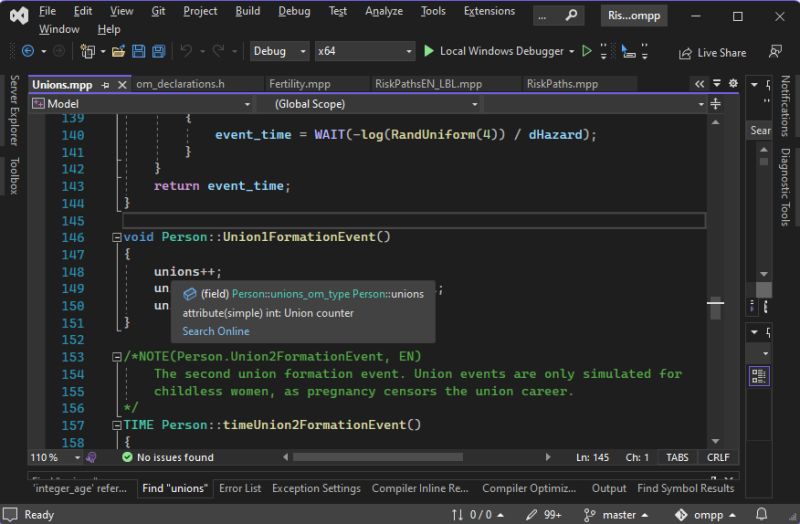Open the Global Scope dropdown
800x524 pixels.
369,104
